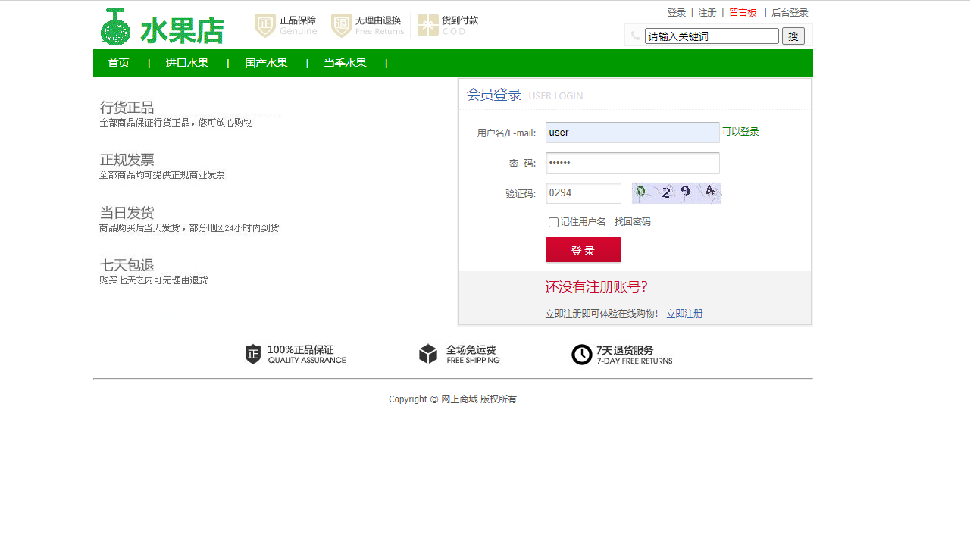Click the 找回密码 password recovery link
970x560 pixels.
pyautogui.click(x=633, y=221)
